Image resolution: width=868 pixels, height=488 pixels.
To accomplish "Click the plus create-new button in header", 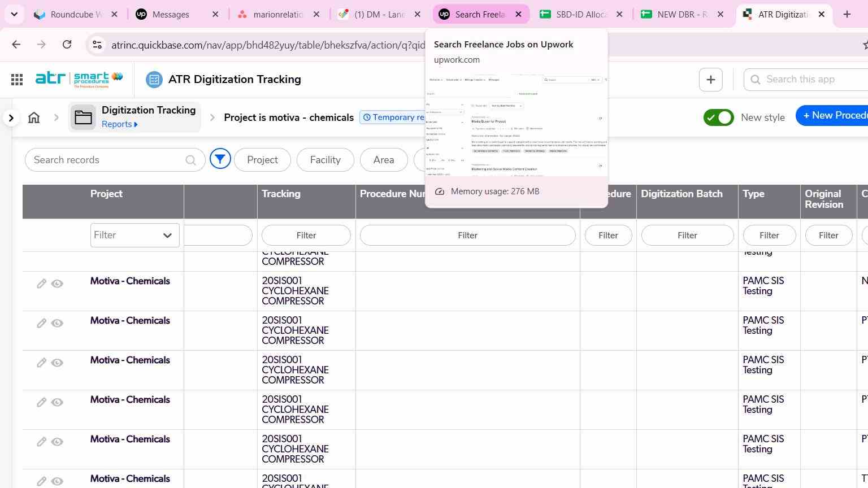I will (x=711, y=80).
